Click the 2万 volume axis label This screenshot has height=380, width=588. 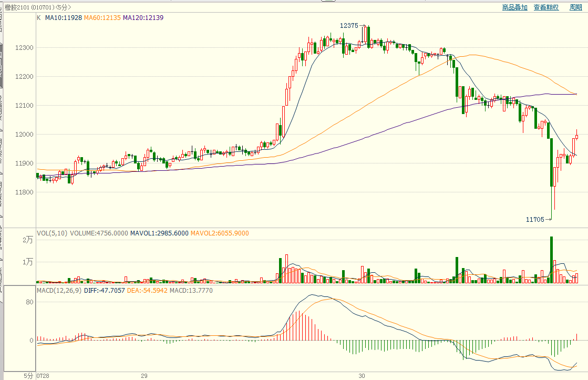(x=28, y=240)
